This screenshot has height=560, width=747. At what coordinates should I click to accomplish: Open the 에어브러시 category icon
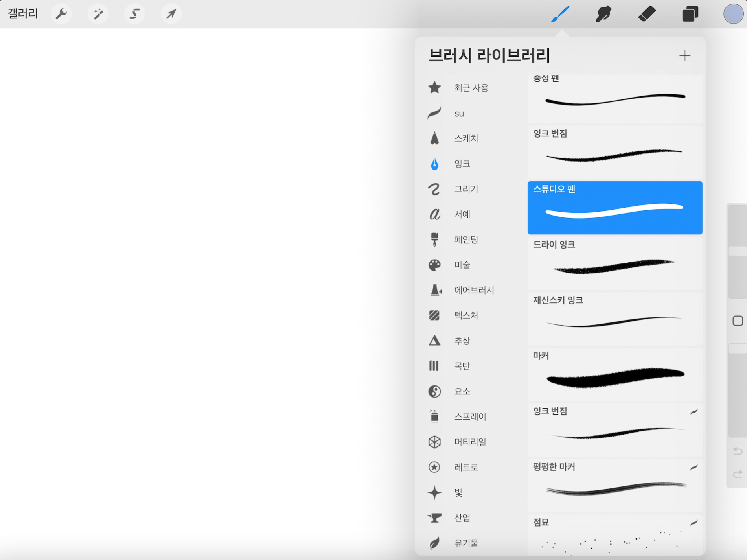[435, 290]
